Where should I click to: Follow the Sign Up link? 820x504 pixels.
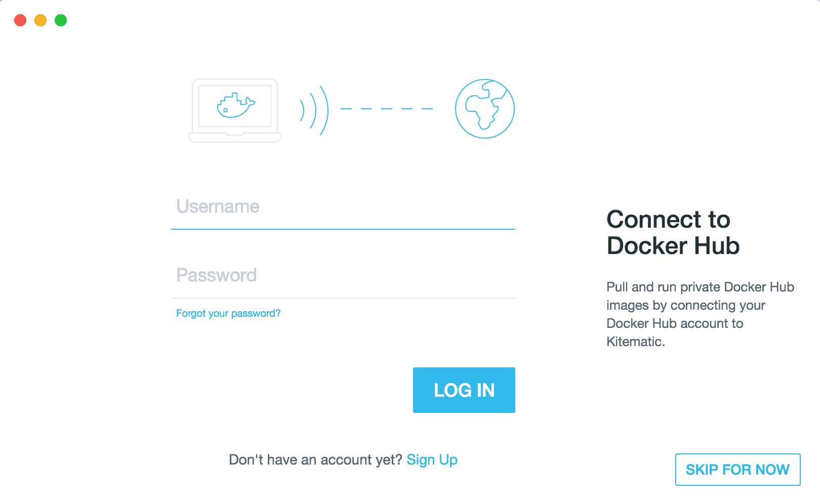tap(432, 460)
